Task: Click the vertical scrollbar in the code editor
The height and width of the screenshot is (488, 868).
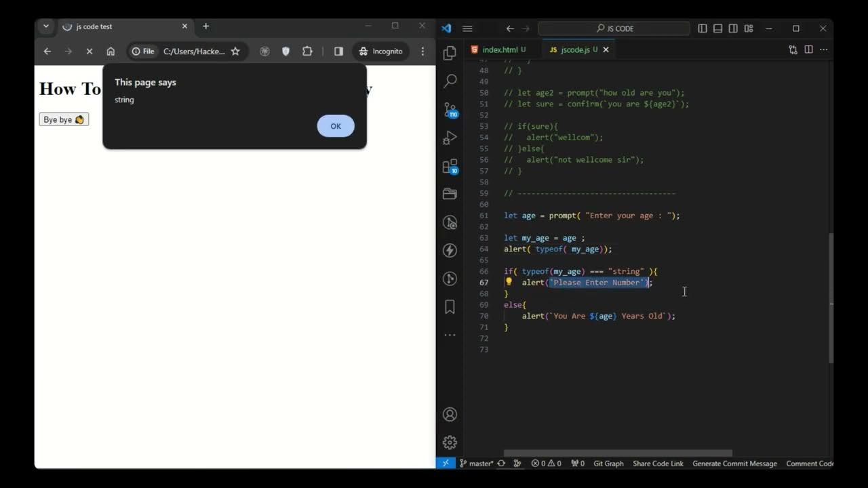Action: (x=831, y=298)
